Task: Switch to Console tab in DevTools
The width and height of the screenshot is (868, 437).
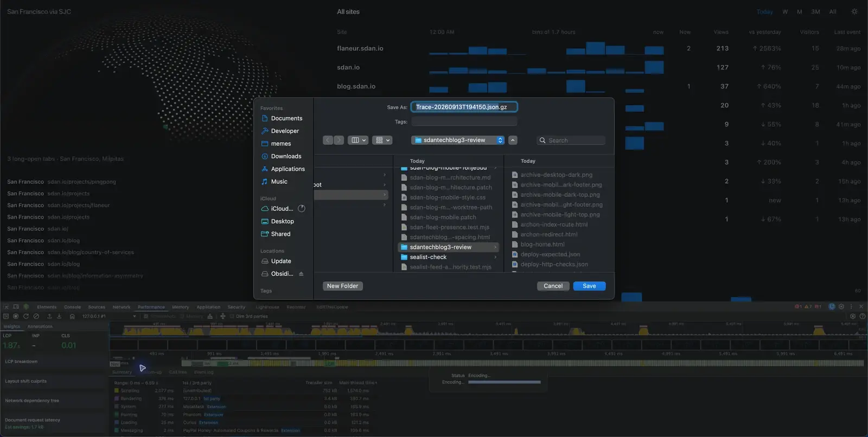Action: [x=72, y=307]
